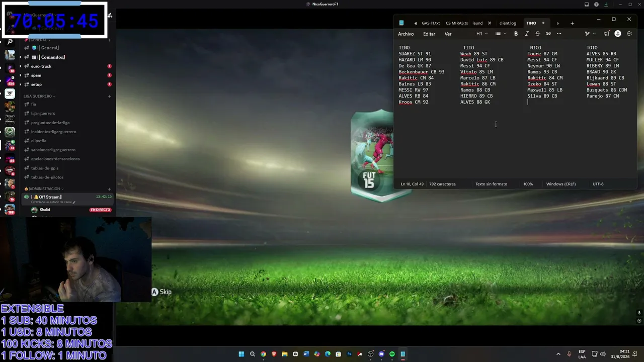Collapse the ADMINISTRACIÓN category
644x362 pixels.
[x=43, y=189]
